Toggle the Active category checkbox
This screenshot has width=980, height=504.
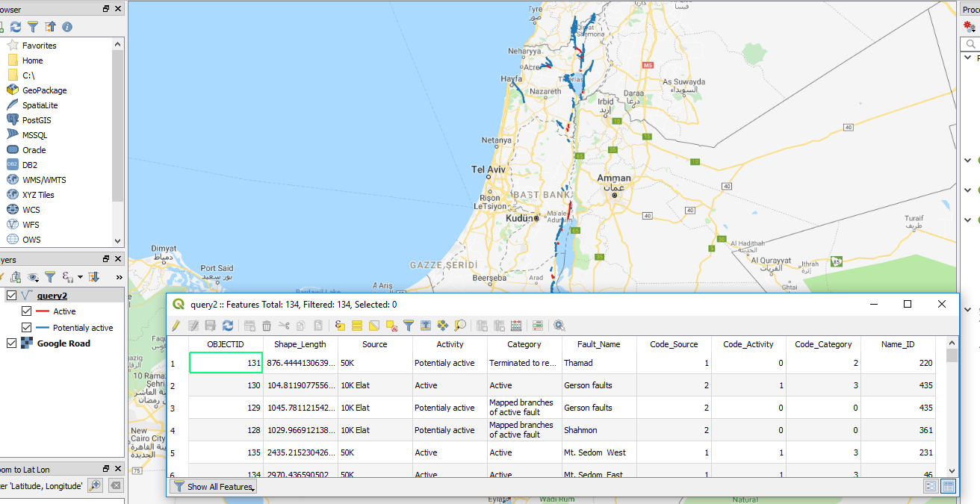[27, 311]
